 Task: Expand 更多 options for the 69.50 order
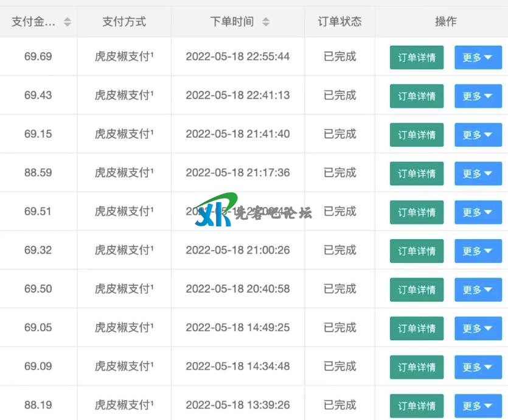click(478, 290)
